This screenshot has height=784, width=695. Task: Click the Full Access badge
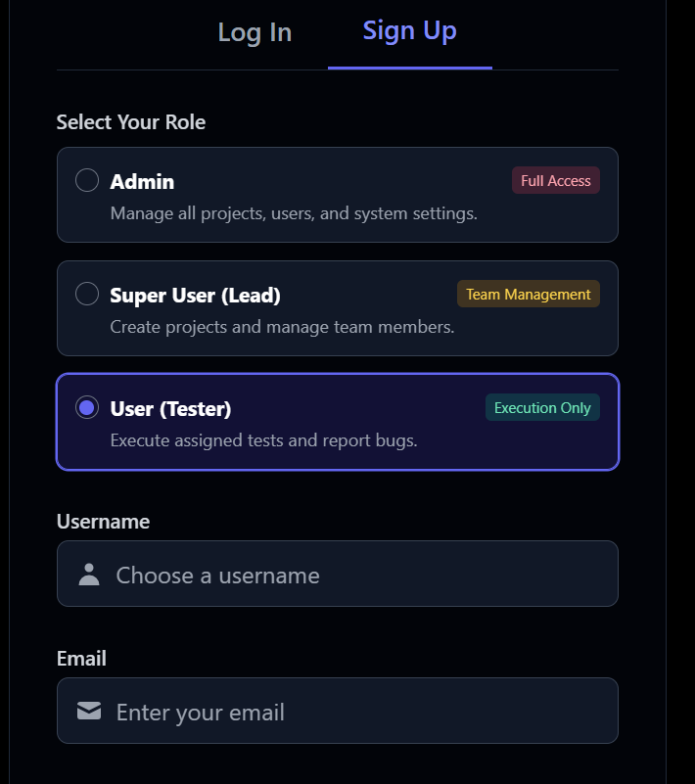pyautogui.click(x=556, y=180)
